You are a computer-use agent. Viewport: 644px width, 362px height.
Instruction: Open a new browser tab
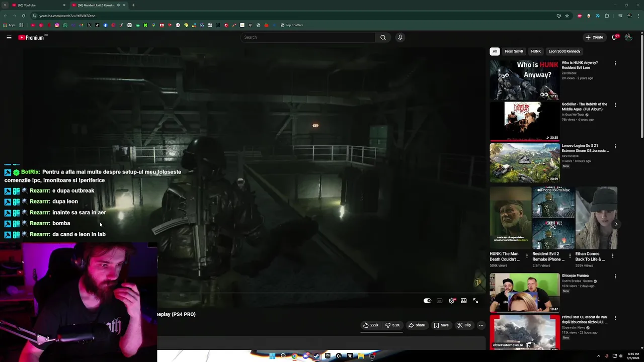tap(133, 5)
